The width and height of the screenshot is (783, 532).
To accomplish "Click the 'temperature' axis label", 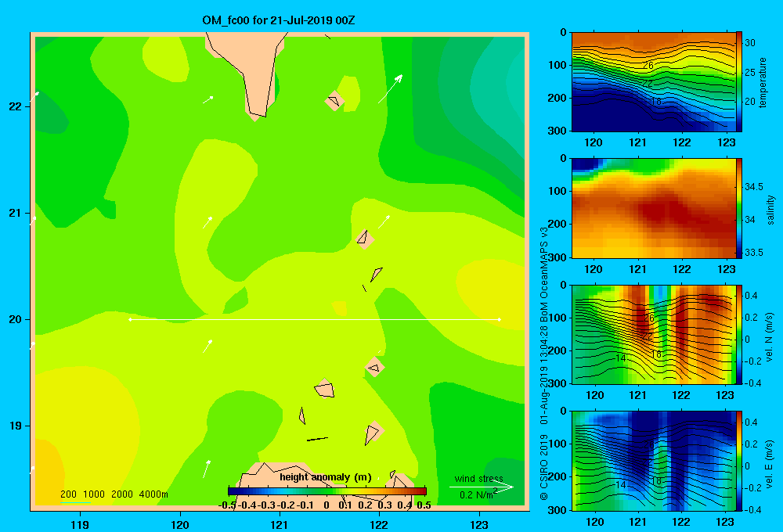I will (x=763, y=82).
